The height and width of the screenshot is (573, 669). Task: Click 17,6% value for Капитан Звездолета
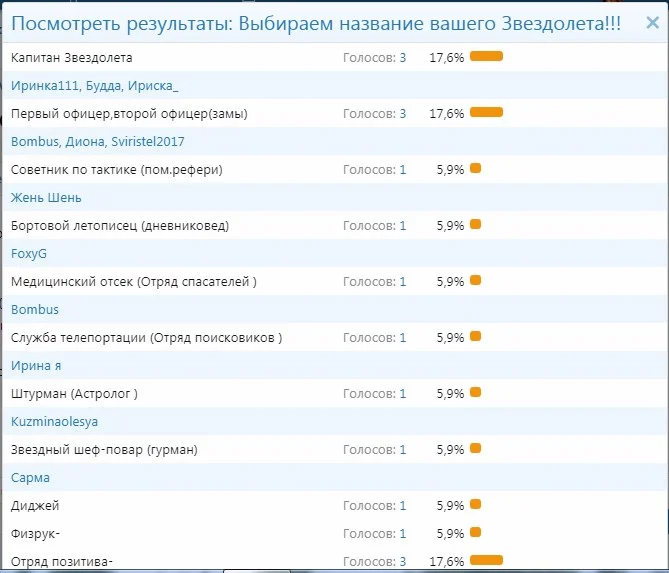(446, 58)
